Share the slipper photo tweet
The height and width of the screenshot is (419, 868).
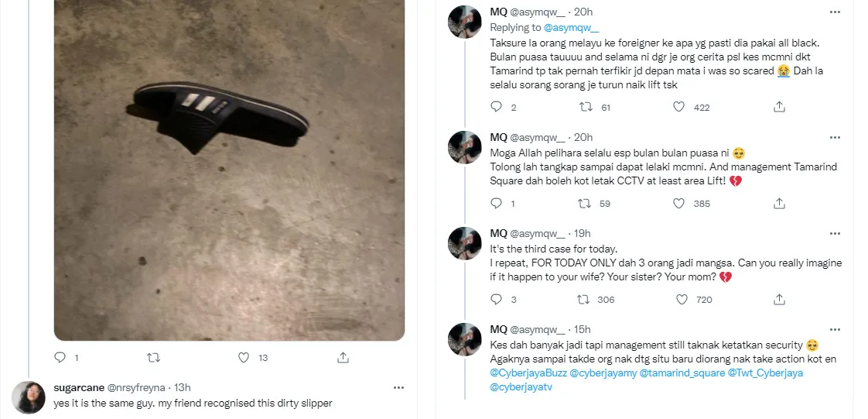coord(343,358)
